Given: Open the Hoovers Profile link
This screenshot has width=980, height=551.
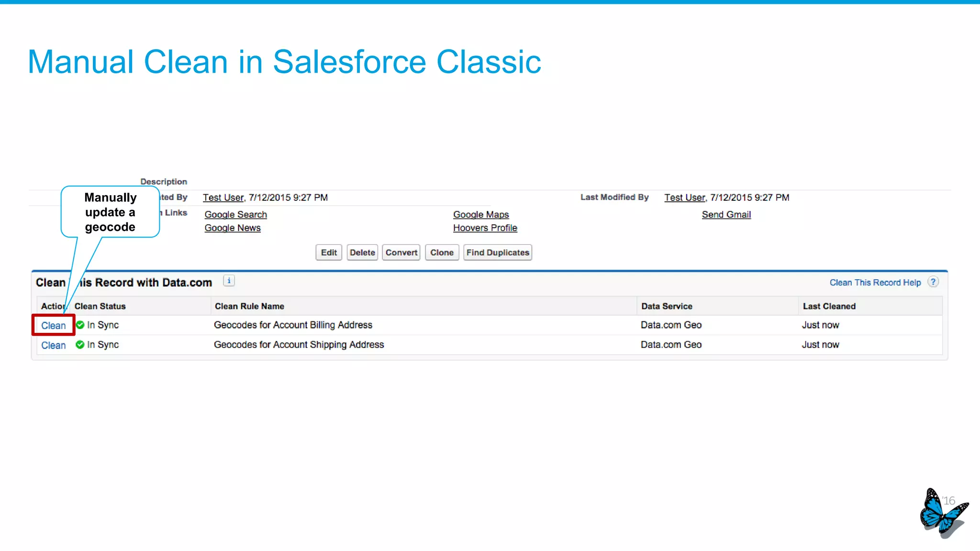Looking at the screenshot, I should point(485,228).
